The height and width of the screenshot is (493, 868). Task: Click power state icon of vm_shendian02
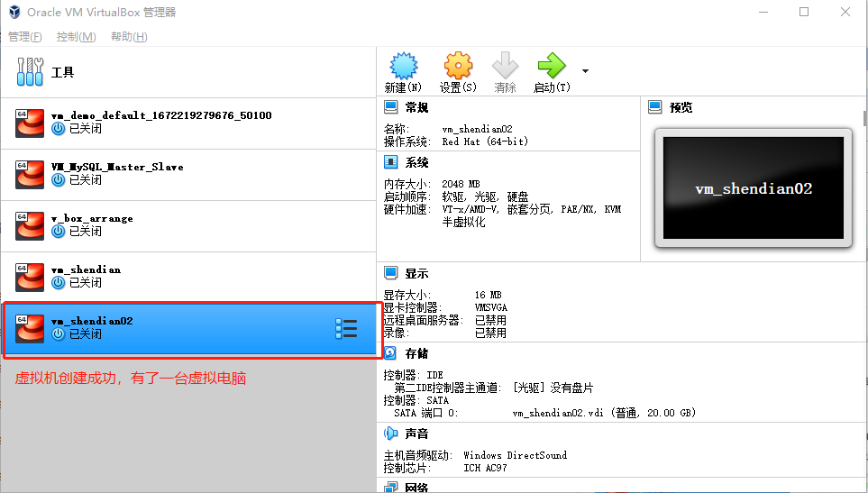pos(58,334)
